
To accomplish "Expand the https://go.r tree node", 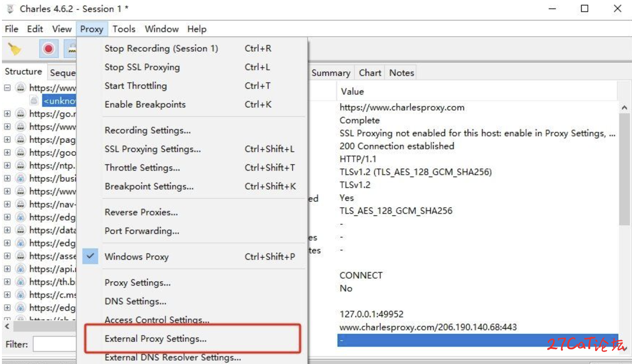I will [7, 114].
